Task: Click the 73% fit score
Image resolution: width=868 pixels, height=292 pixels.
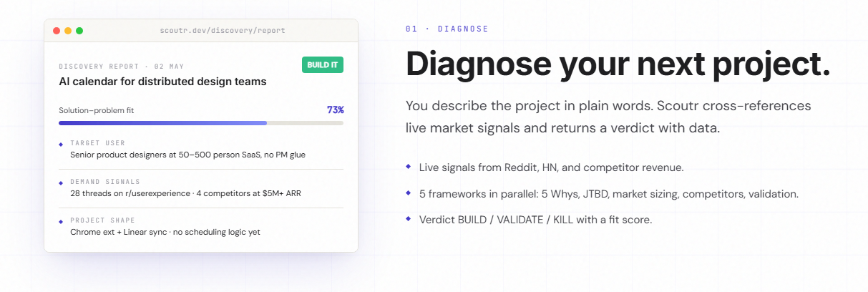Action: coord(336,110)
